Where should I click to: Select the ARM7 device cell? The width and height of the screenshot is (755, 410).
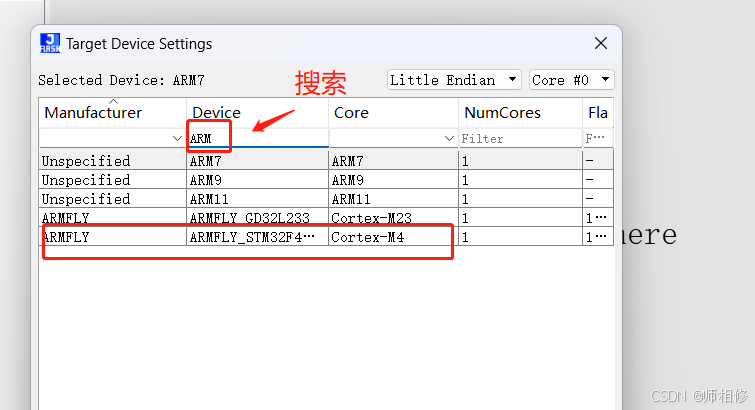[x=258, y=160]
